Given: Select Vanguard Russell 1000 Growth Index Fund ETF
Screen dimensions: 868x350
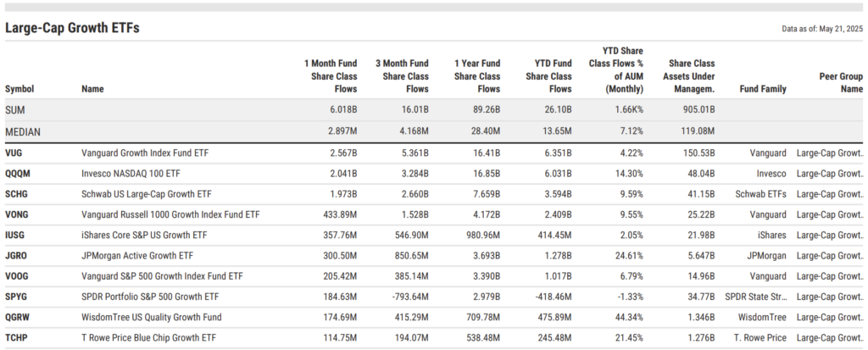Looking at the screenshot, I should 170,215.
